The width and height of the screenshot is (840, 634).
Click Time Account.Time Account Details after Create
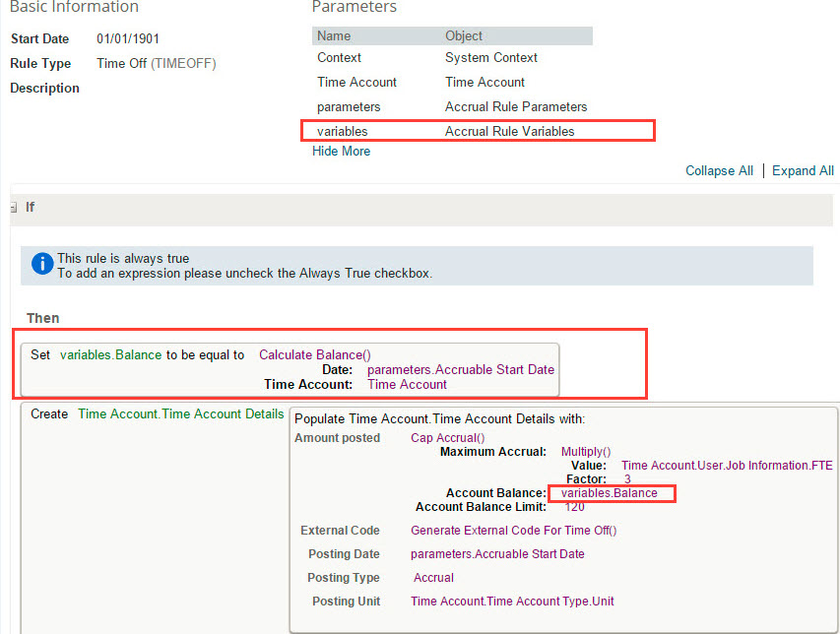tap(181, 413)
